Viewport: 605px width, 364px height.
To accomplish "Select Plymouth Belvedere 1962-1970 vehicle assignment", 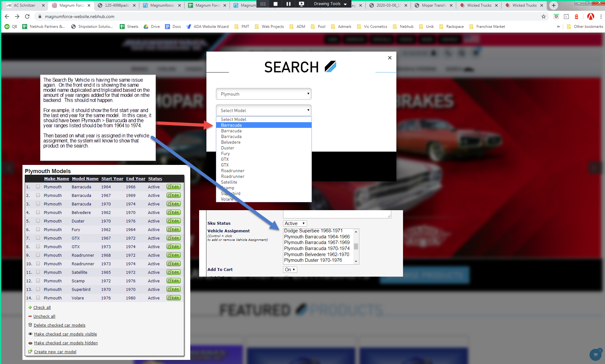I will pos(317,254).
